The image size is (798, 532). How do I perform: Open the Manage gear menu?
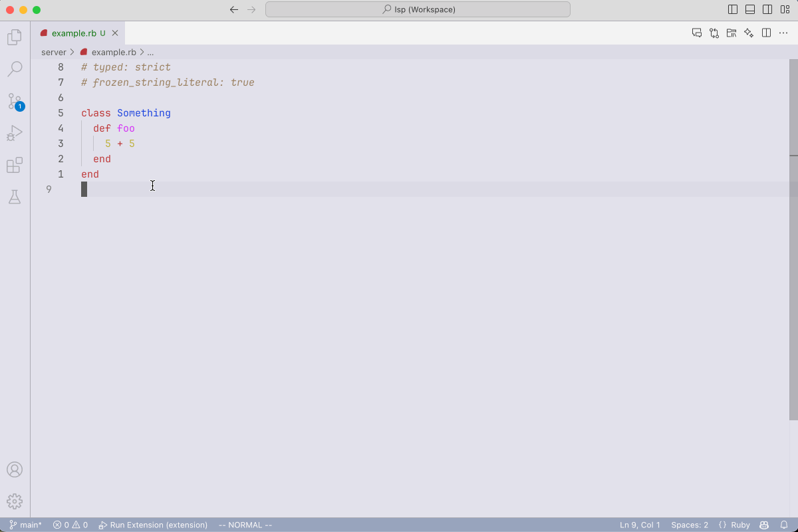[x=15, y=501]
